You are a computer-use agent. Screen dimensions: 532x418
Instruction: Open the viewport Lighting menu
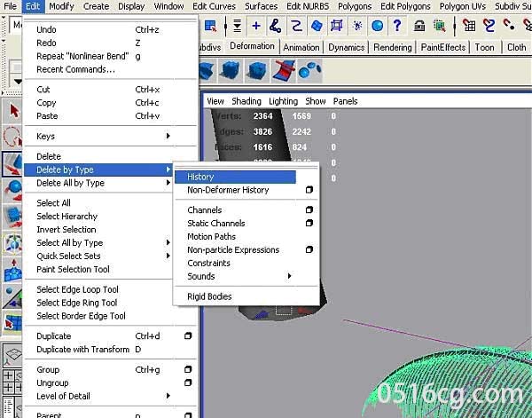(x=283, y=101)
